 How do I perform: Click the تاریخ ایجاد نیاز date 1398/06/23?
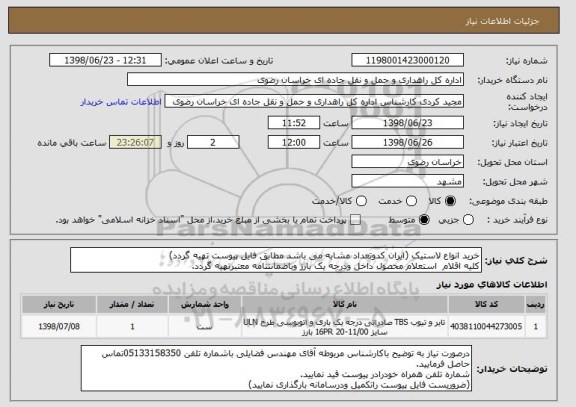407,123
